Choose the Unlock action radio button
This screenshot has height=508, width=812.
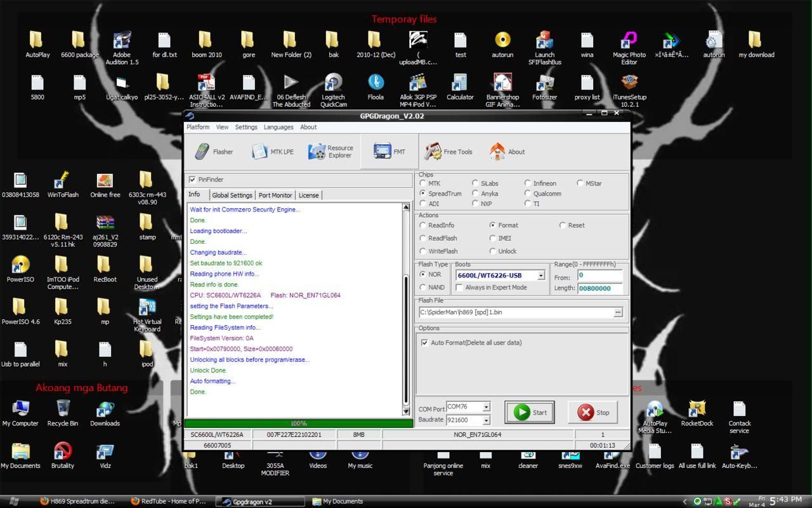[493, 251]
